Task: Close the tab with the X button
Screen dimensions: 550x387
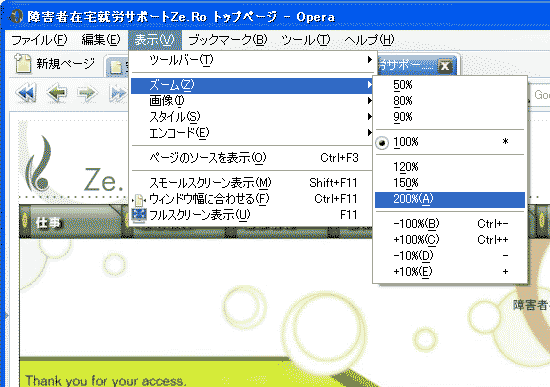Action: click(x=444, y=66)
